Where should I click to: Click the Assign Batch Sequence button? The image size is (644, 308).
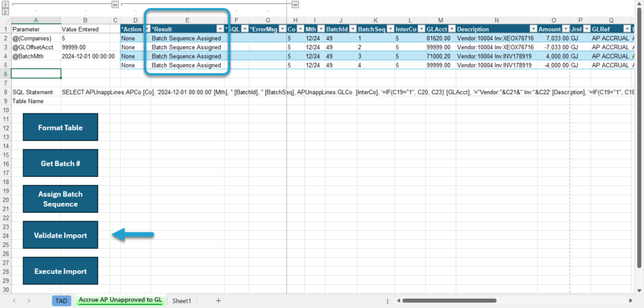[60, 199]
